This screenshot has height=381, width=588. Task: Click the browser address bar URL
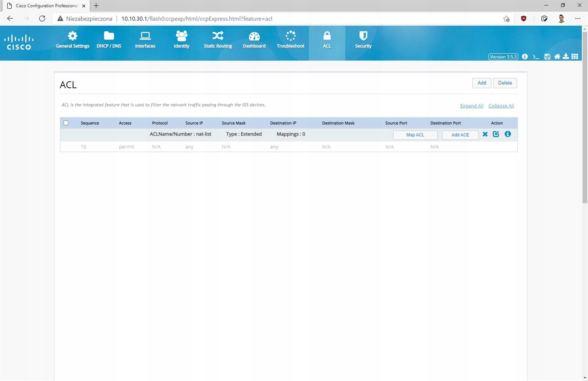click(197, 19)
